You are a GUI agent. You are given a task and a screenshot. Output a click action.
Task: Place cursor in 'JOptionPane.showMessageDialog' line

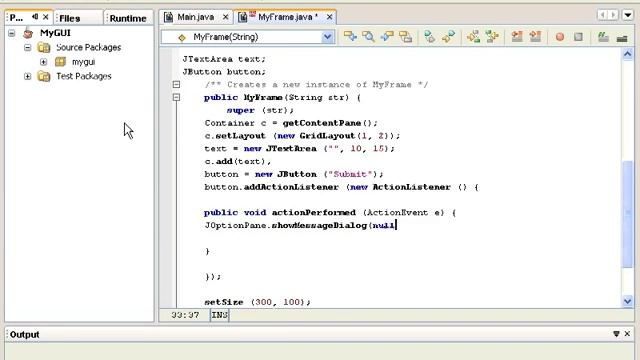[300, 225]
